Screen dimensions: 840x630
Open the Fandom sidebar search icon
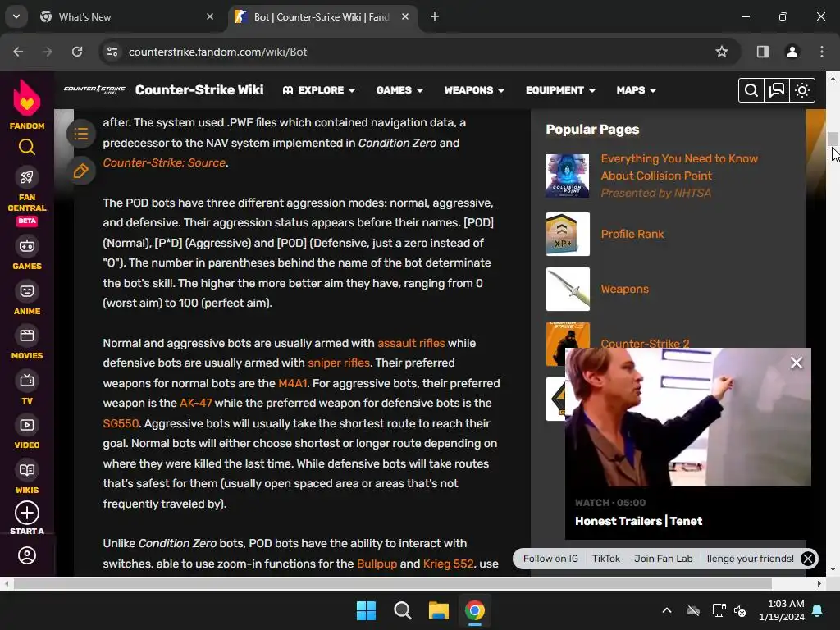click(27, 147)
